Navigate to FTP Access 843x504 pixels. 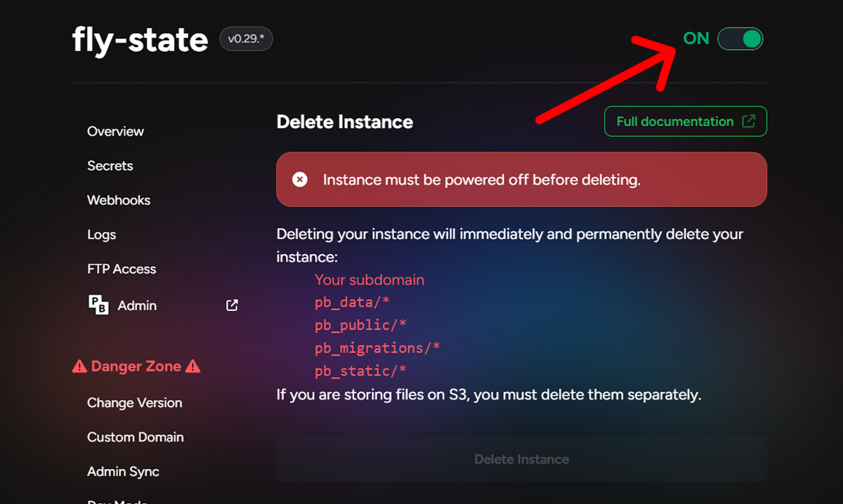[x=122, y=269]
